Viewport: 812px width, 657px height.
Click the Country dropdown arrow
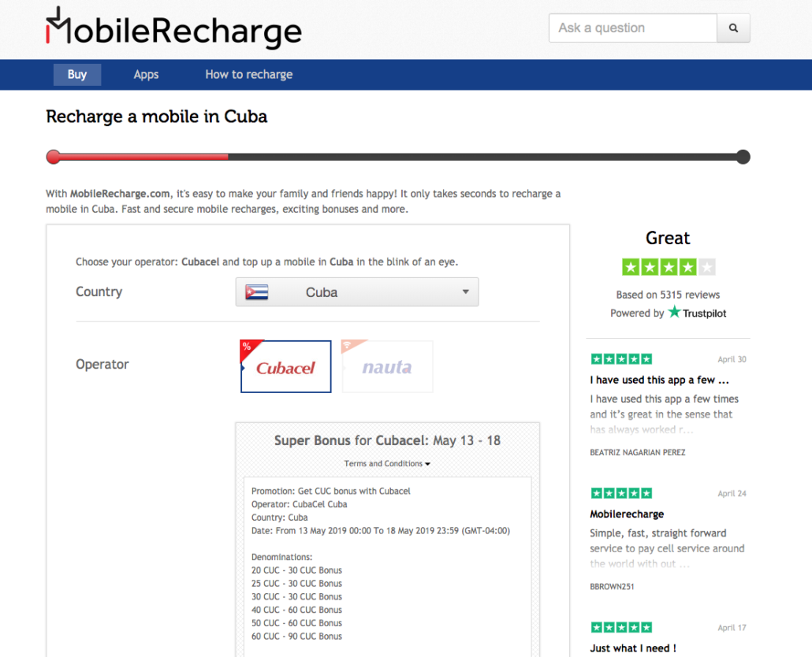(x=466, y=291)
